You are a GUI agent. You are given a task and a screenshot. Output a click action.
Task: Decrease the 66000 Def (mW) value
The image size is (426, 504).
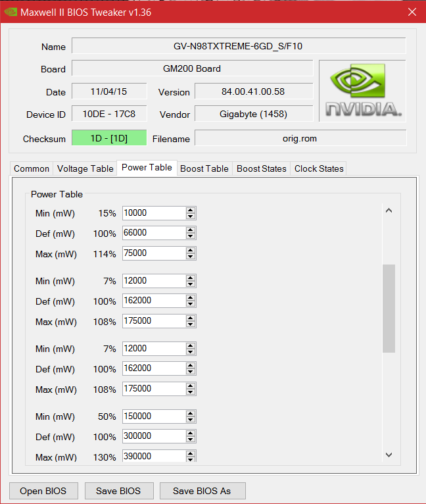[191, 236]
